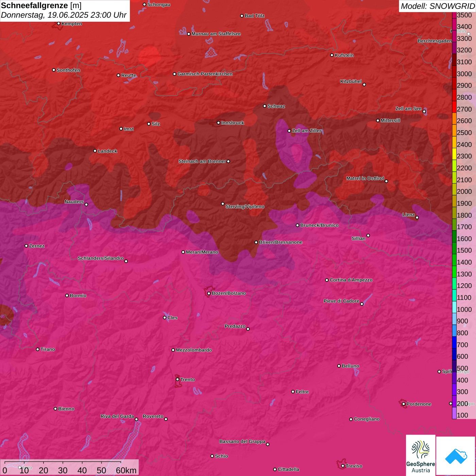Click the Kufstein city marker

[332, 55]
